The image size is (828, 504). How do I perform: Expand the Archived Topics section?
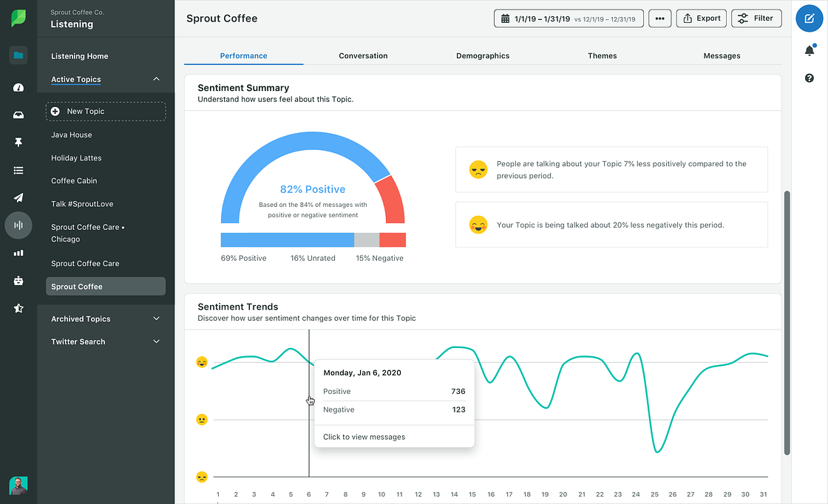[156, 319]
